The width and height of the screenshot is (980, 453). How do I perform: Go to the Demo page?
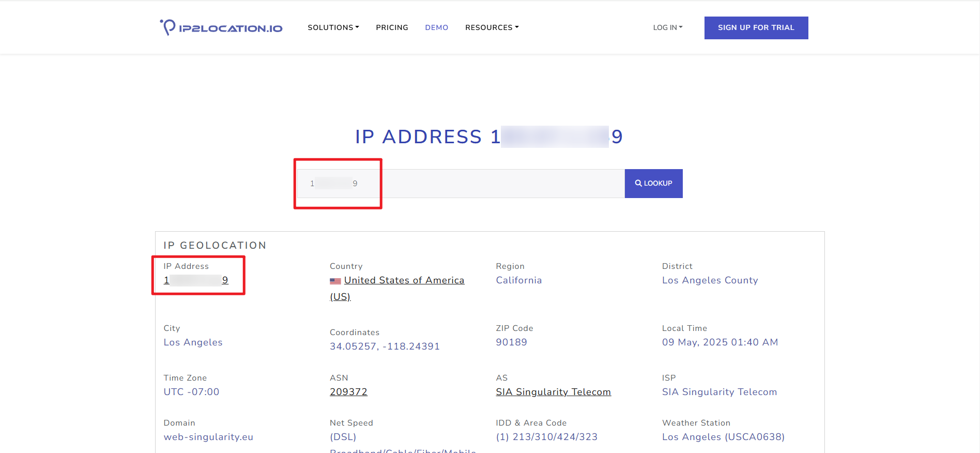[x=436, y=27]
